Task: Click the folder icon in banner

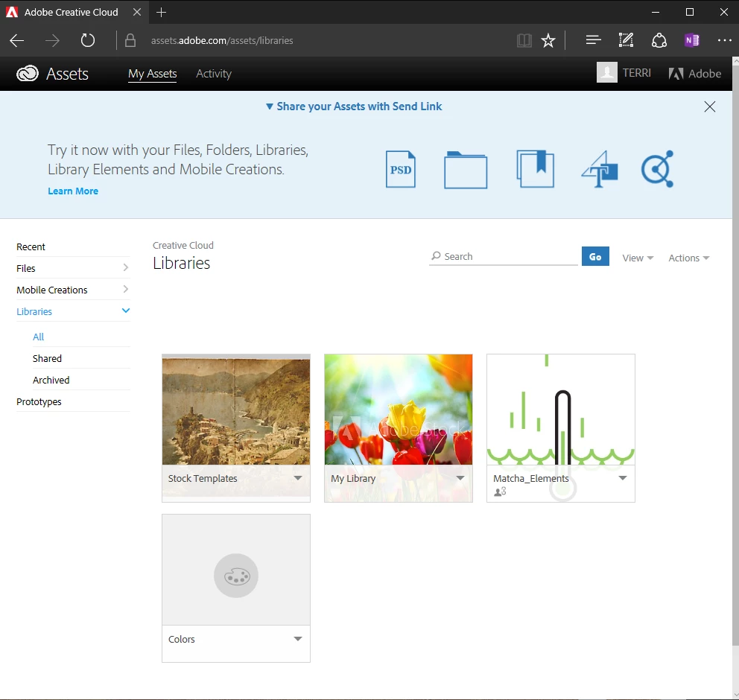Action: (x=466, y=170)
